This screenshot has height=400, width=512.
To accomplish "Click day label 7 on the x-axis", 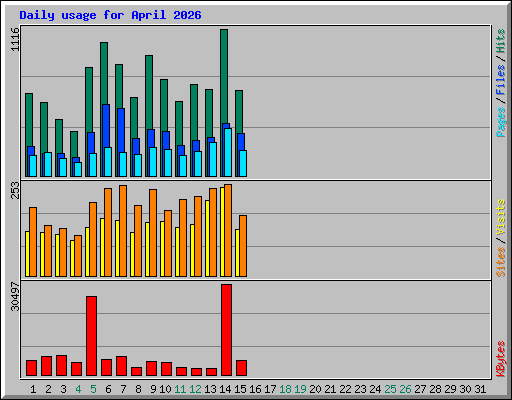I will [123, 389].
